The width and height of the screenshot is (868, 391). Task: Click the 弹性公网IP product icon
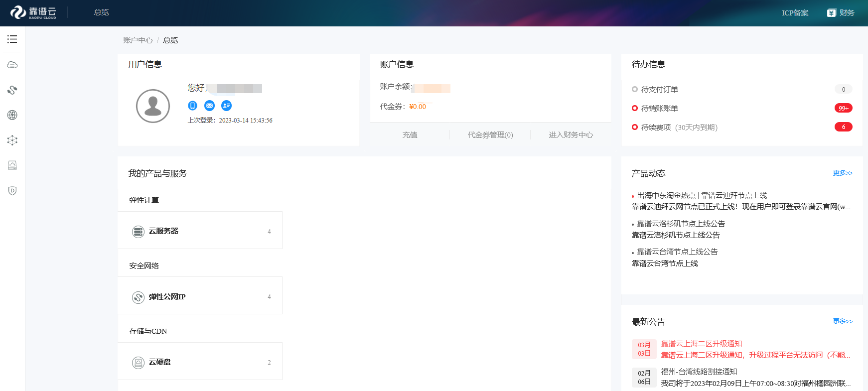[138, 297]
